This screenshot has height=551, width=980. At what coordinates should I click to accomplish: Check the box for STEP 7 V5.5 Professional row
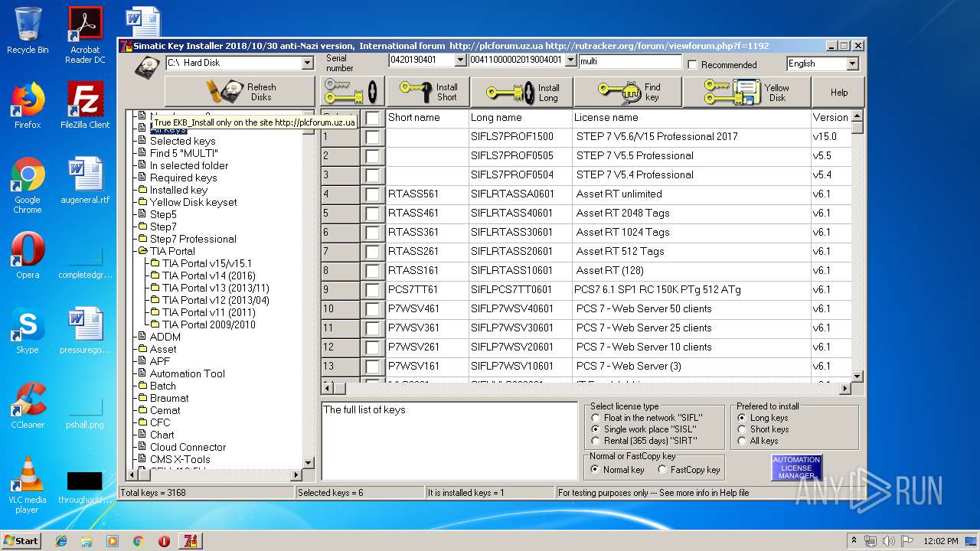pos(372,156)
